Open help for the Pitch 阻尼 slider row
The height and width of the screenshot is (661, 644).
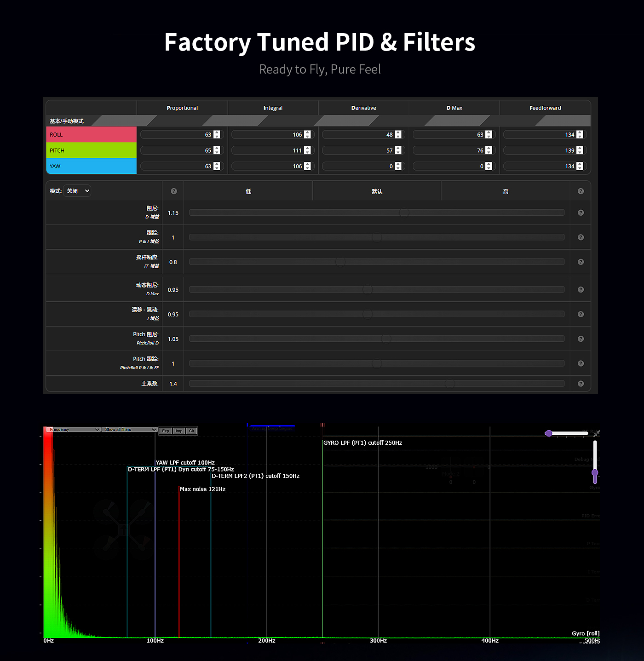pyautogui.click(x=581, y=339)
